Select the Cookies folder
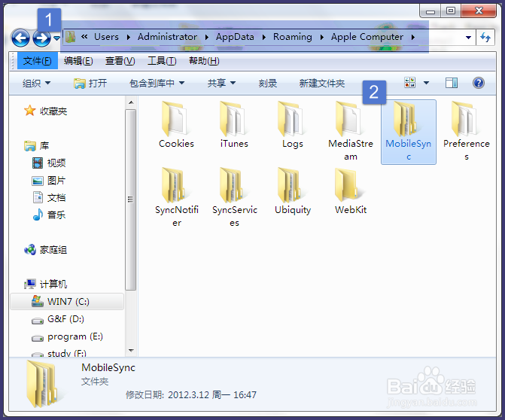 tap(176, 125)
